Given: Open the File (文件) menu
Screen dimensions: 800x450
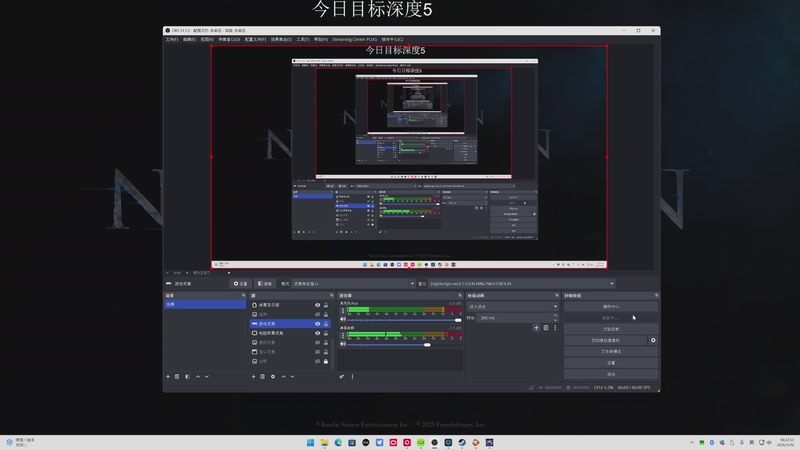Looking at the screenshot, I should (x=172, y=39).
